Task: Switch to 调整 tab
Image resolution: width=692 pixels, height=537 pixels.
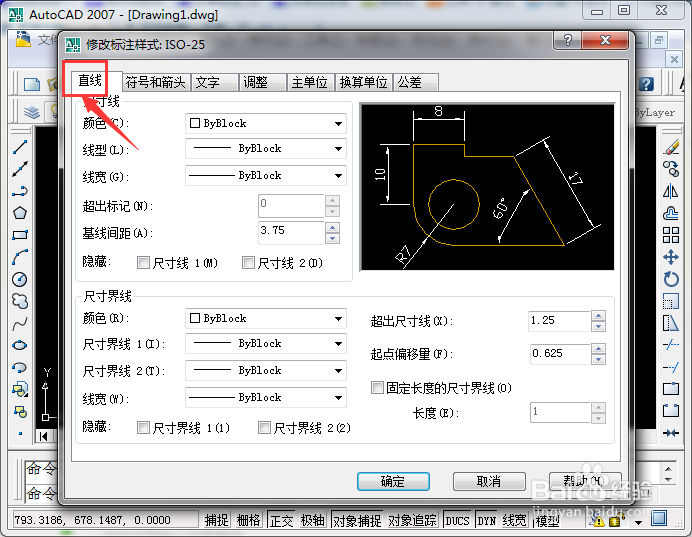Action: tap(263, 82)
